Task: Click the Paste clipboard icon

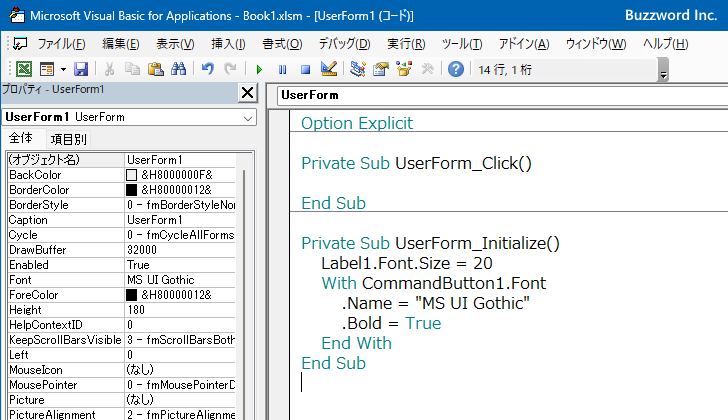Action: (156, 69)
